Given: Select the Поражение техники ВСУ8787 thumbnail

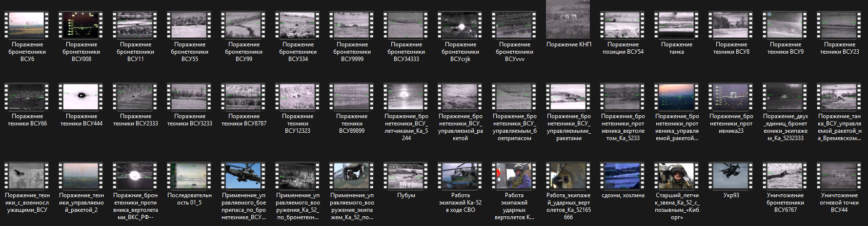Looking at the screenshot, I should click(244, 97).
